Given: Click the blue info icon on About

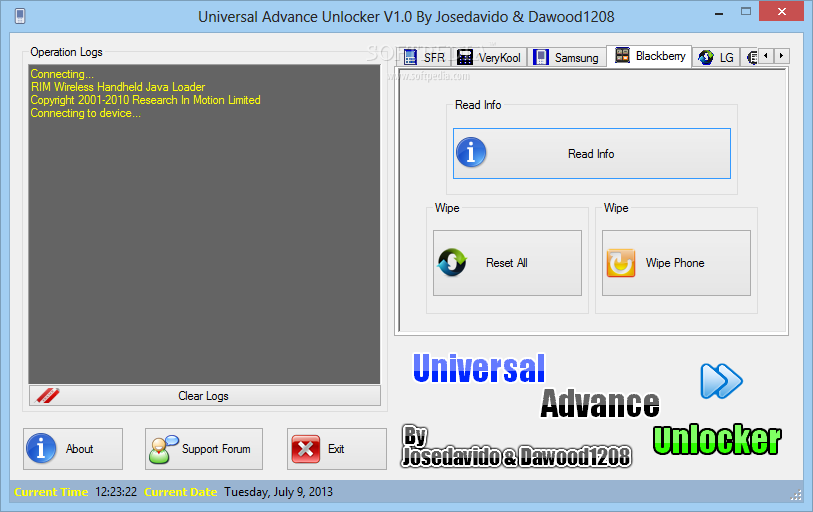Looking at the screenshot, I should 41,448.
